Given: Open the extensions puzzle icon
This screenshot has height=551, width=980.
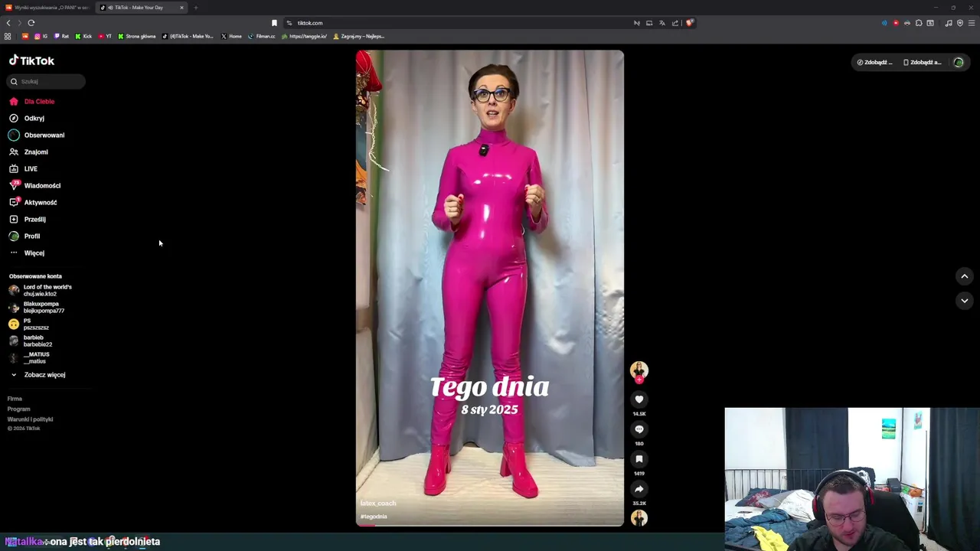Looking at the screenshot, I should [x=919, y=23].
